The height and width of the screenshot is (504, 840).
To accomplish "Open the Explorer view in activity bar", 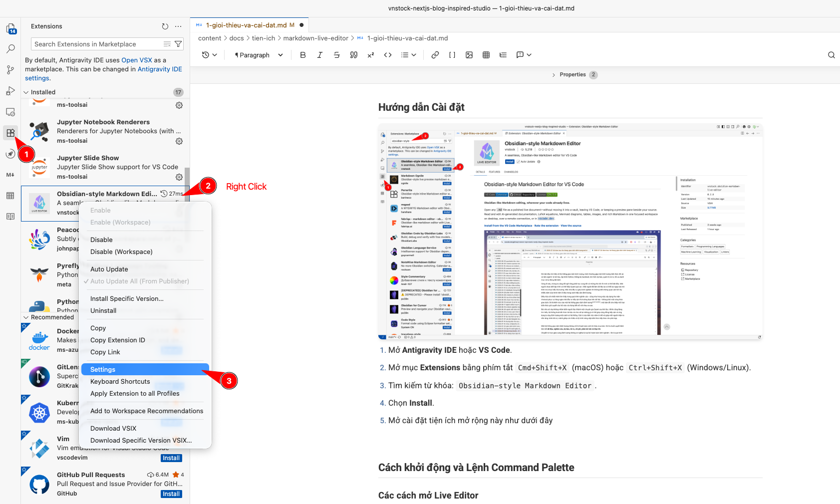I will [x=10, y=29].
